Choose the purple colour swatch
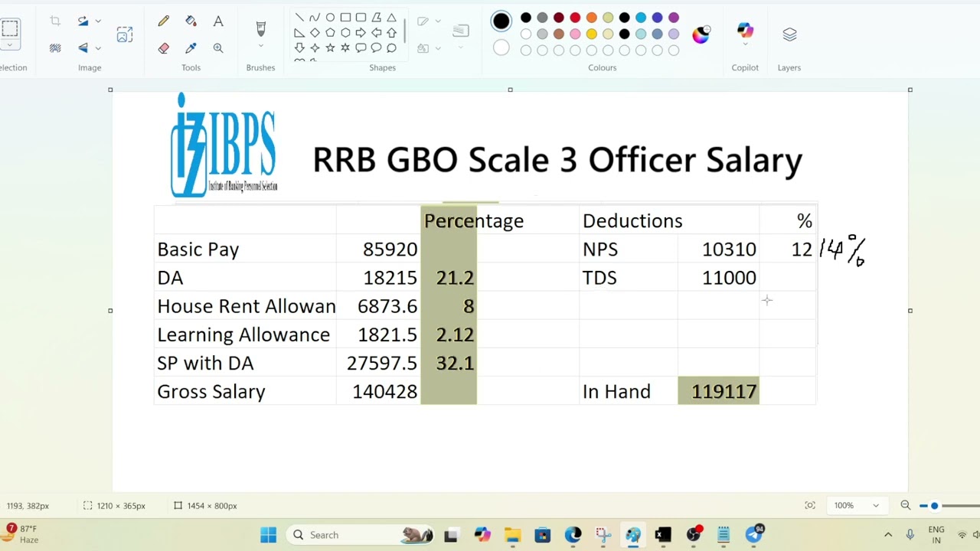This screenshot has height=551, width=980. pos(674,18)
